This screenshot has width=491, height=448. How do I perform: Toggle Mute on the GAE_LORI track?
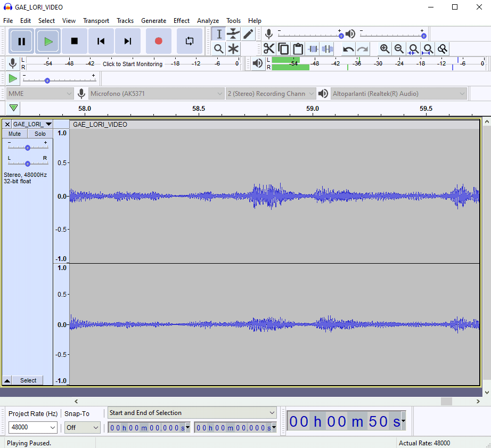(x=15, y=134)
